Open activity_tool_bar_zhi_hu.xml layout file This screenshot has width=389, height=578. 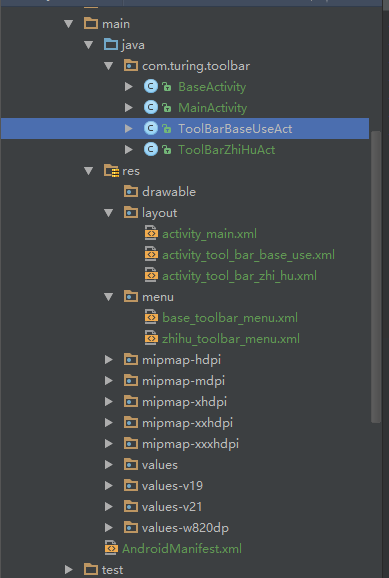(239, 276)
